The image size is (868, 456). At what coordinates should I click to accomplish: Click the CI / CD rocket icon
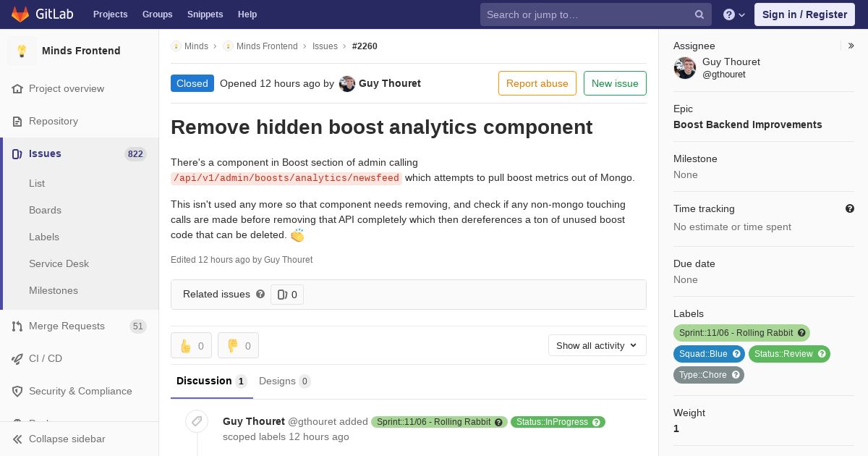(17, 358)
